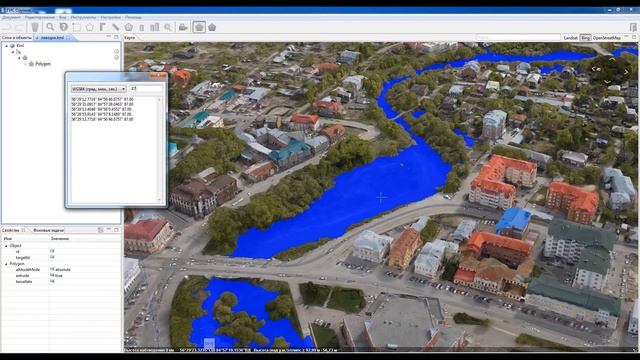
Task: Click the faded magnifier icon before the printer
Action: click(x=168, y=27)
